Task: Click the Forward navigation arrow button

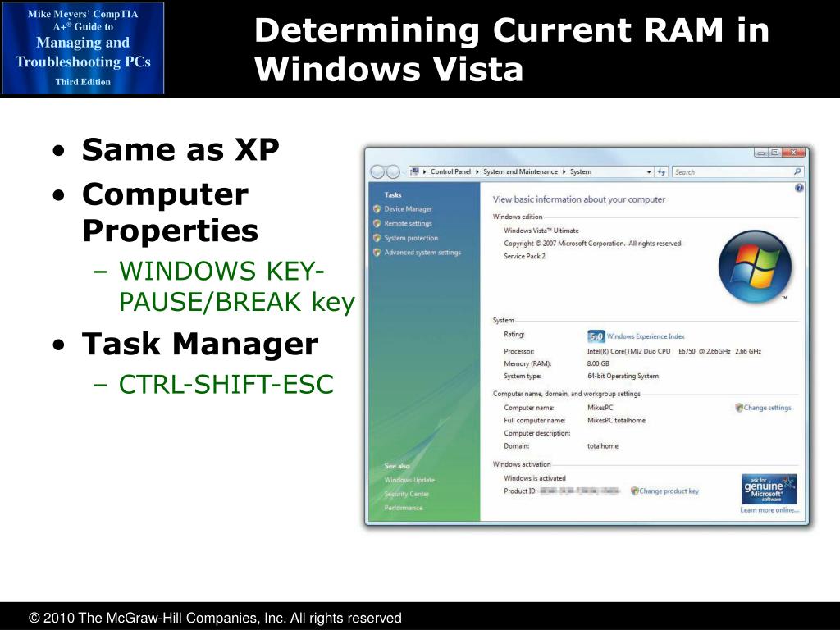Action: point(393,171)
